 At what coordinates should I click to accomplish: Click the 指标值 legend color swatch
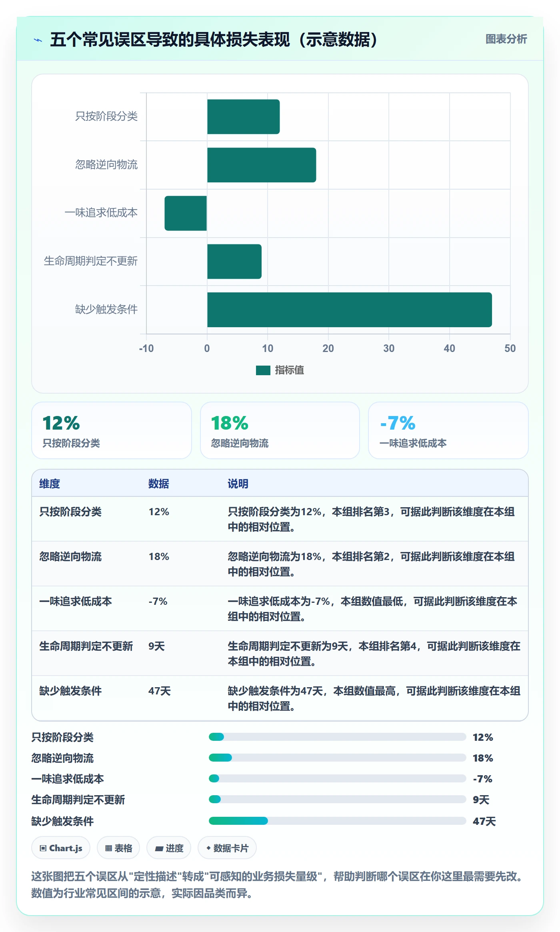[x=263, y=370]
